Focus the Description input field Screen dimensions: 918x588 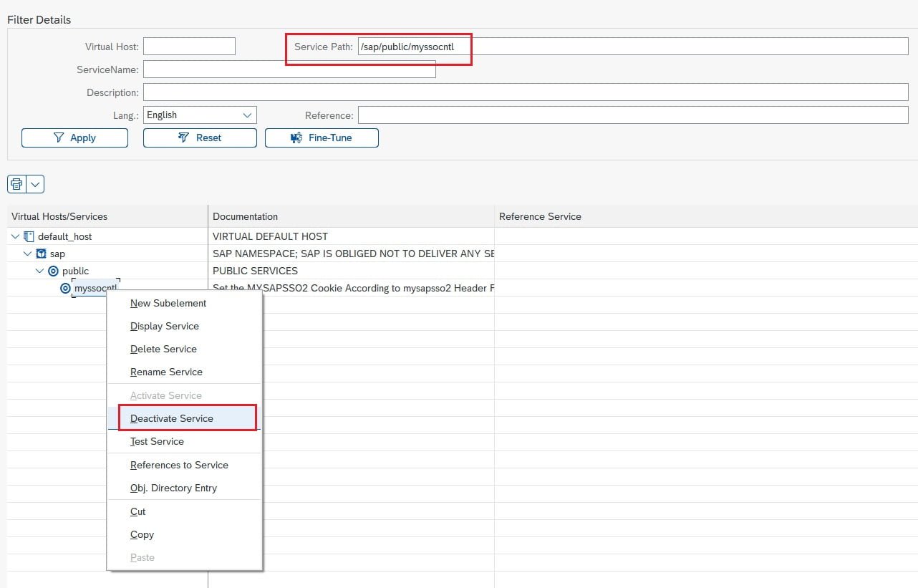[526, 92]
